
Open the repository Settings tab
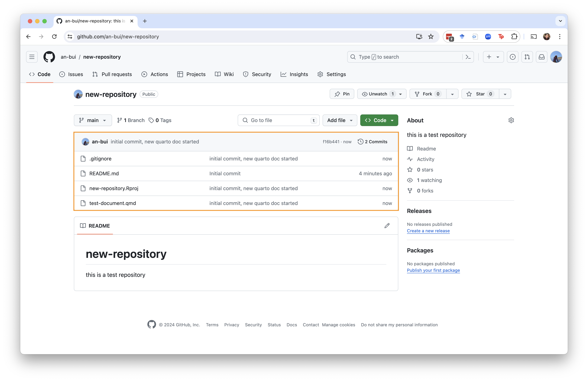pos(331,74)
